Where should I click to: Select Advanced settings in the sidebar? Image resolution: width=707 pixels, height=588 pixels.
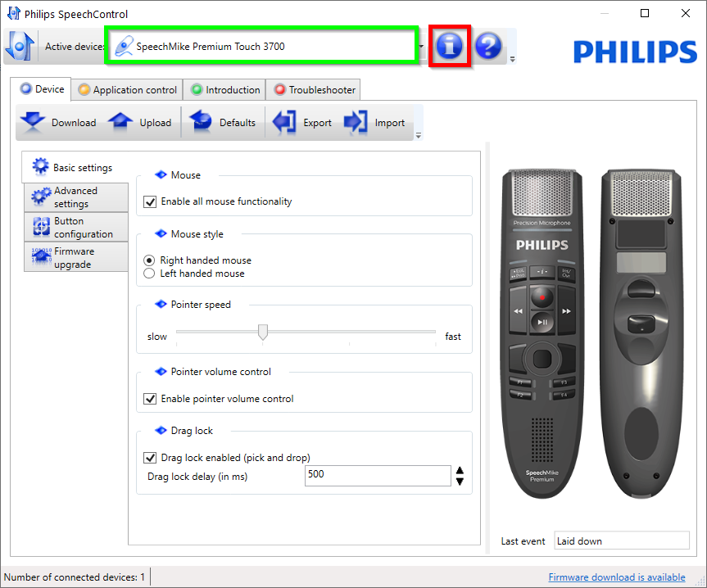[x=75, y=197]
